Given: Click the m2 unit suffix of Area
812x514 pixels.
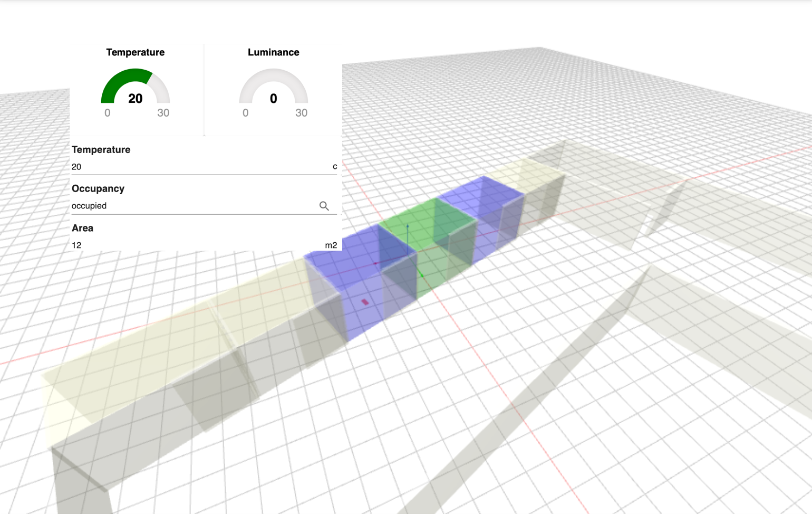Looking at the screenshot, I should coord(331,245).
